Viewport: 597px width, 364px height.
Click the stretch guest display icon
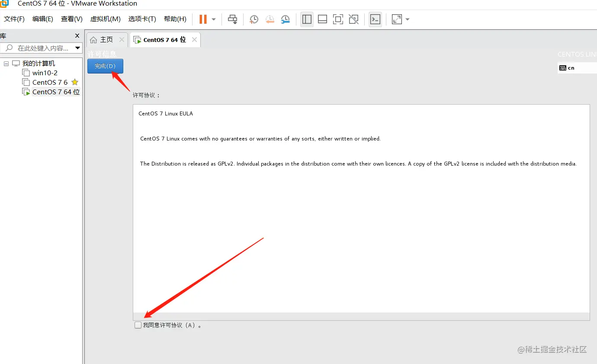[397, 19]
